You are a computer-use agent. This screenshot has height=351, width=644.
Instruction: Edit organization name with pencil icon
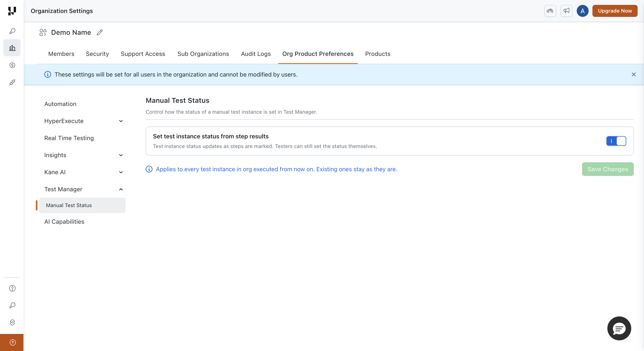99,33
